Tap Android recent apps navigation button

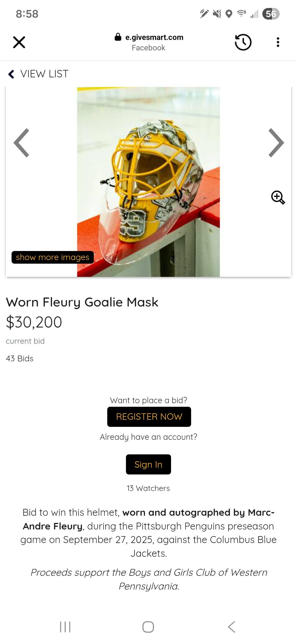pos(65,627)
